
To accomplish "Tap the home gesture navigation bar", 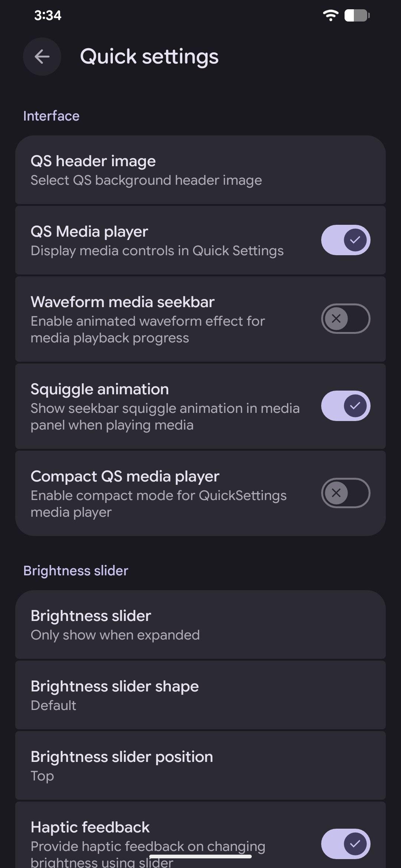I will point(200,857).
